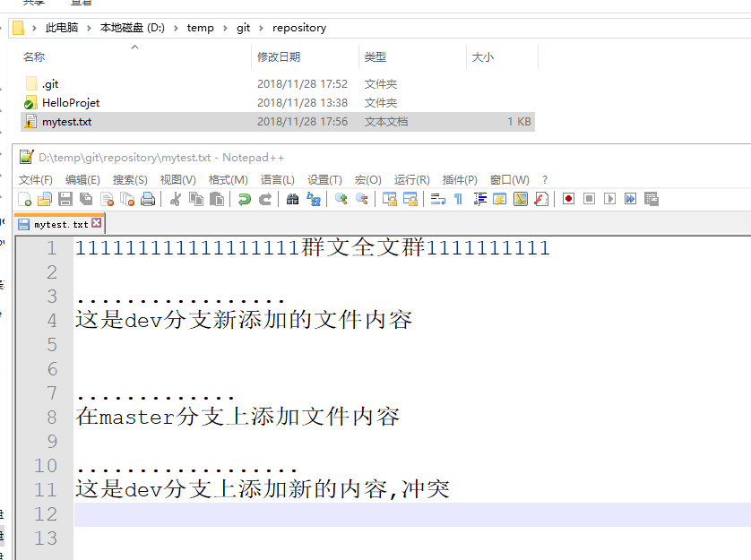
Task: Expand chevron after git breadcrumb
Action: [261, 28]
